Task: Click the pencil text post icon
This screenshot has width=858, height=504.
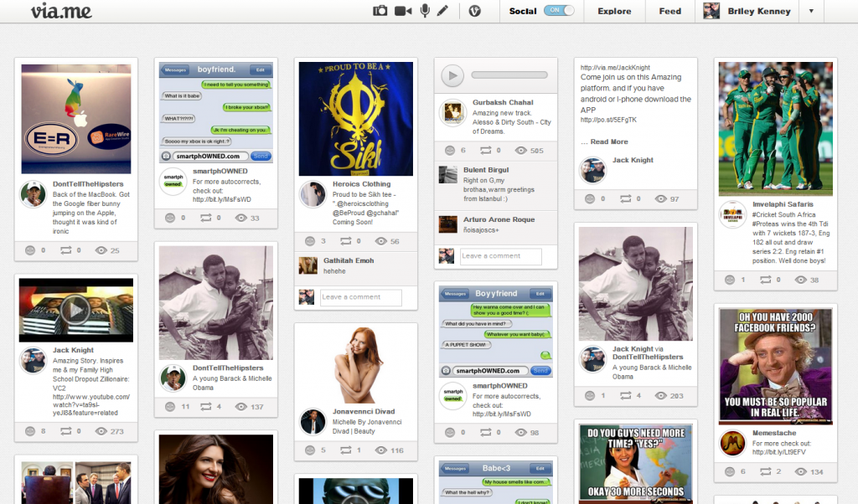Action: pyautogui.click(x=442, y=11)
